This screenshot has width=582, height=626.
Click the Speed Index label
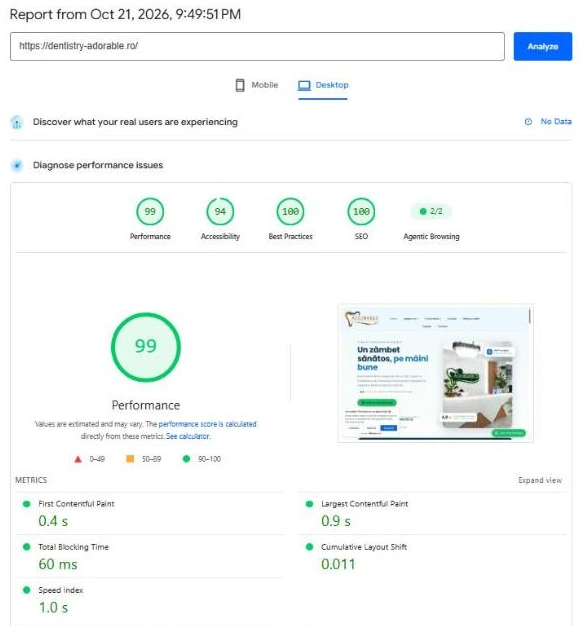pyautogui.click(x=61, y=590)
